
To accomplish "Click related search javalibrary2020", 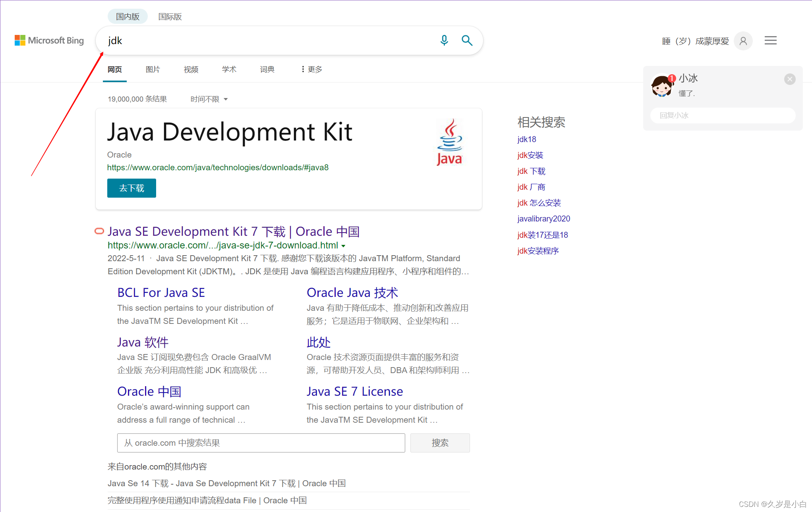I will pyautogui.click(x=544, y=219).
